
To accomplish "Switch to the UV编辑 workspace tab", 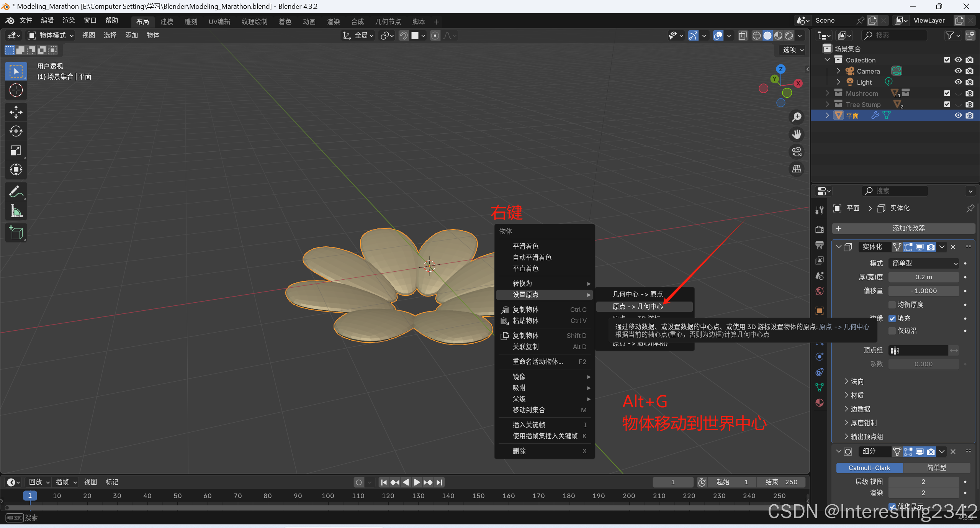I will (219, 21).
